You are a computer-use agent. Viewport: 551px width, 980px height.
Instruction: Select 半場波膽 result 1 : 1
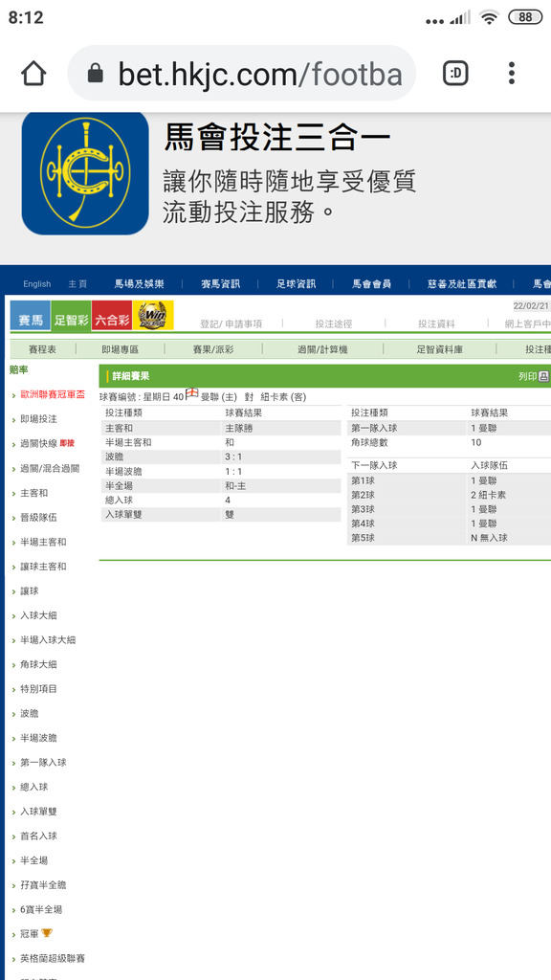233,471
